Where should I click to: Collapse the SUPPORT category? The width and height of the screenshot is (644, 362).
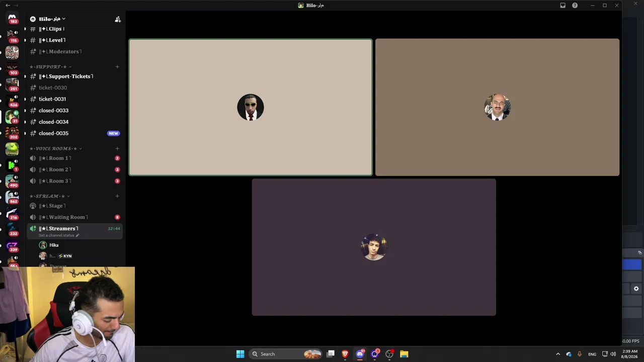tap(50, 67)
